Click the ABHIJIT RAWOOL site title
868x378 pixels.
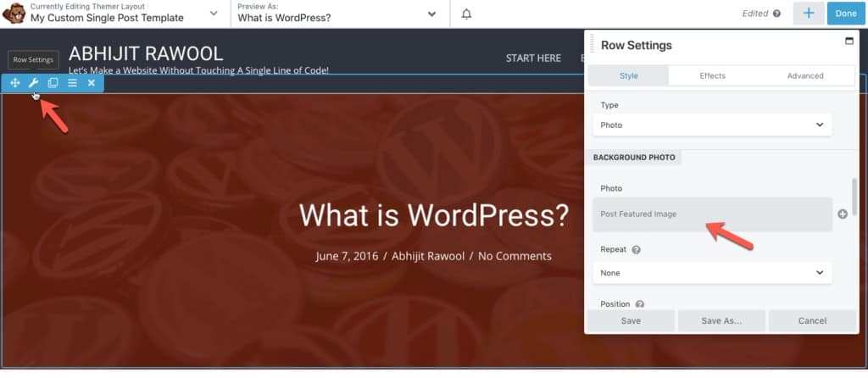click(x=146, y=53)
